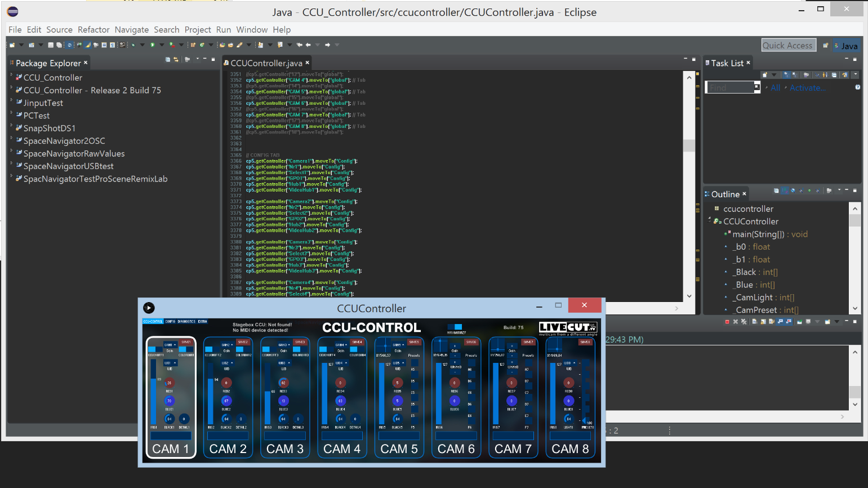Click Collapse All icon in Package Explorer
868x488 pixels.
tap(168, 59)
